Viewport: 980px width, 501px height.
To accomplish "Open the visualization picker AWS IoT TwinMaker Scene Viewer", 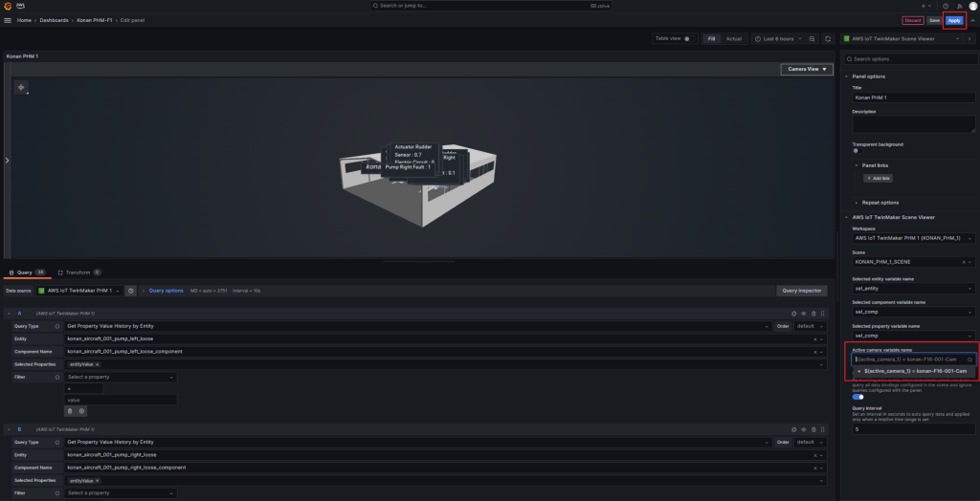I will coord(902,39).
